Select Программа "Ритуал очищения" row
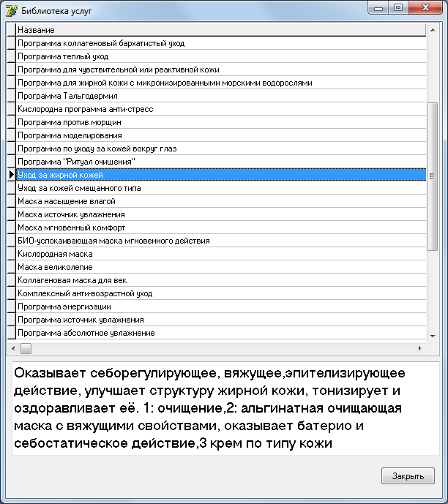Screen dimensions: 448x504 [221, 162]
